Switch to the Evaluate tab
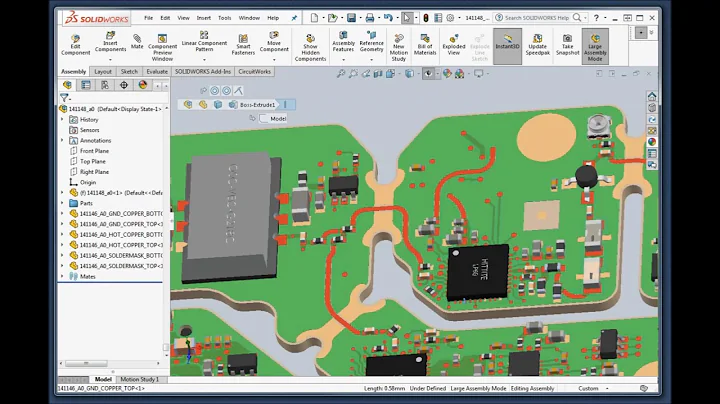720x404 pixels. (157, 72)
